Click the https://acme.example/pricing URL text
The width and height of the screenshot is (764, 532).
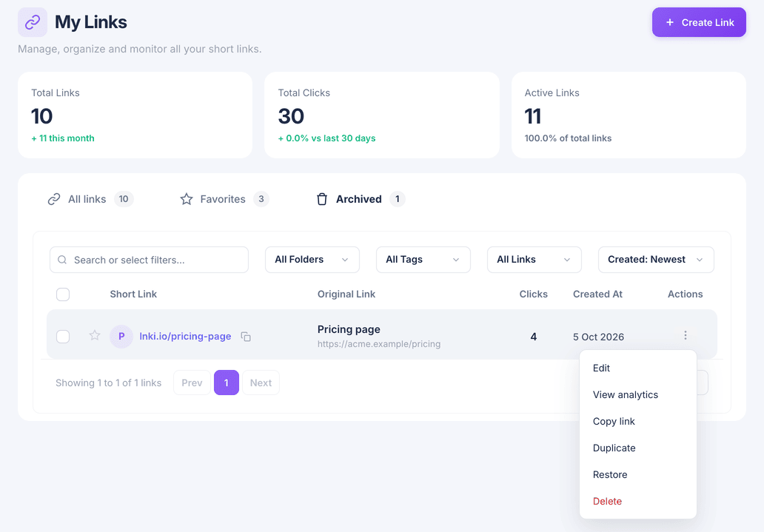click(x=378, y=344)
